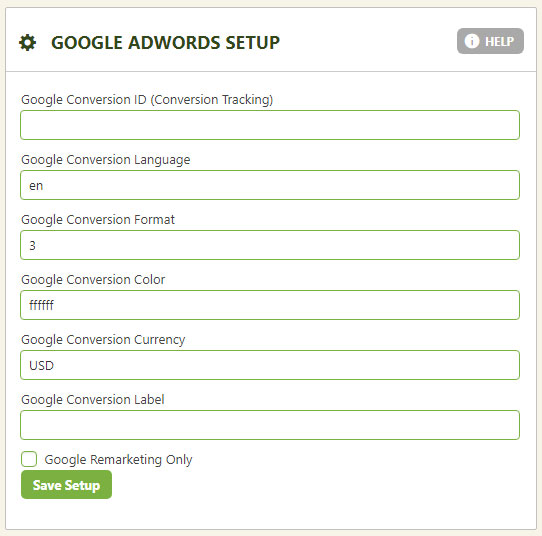Click the USD Conversion Currency field
Viewport: 542px width, 536px height.
(270, 365)
